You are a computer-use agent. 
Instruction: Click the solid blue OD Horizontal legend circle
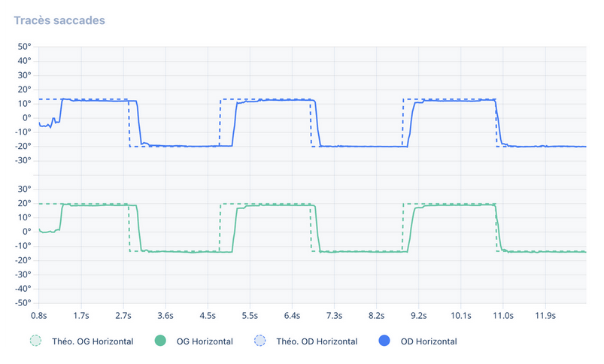pos(385,341)
